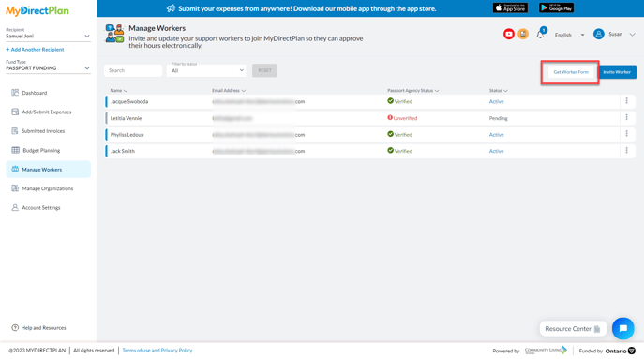Click the Budget Planning grid icon
The height and width of the screenshot is (359, 644).
[15, 150]
